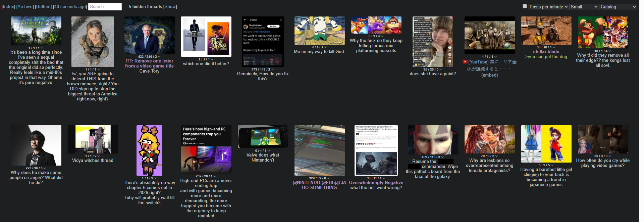Open the @NINTENDO @FBI @CIA thread thumbnail
The width and height of the screenshot is (644, 222).
pos(319,150)
